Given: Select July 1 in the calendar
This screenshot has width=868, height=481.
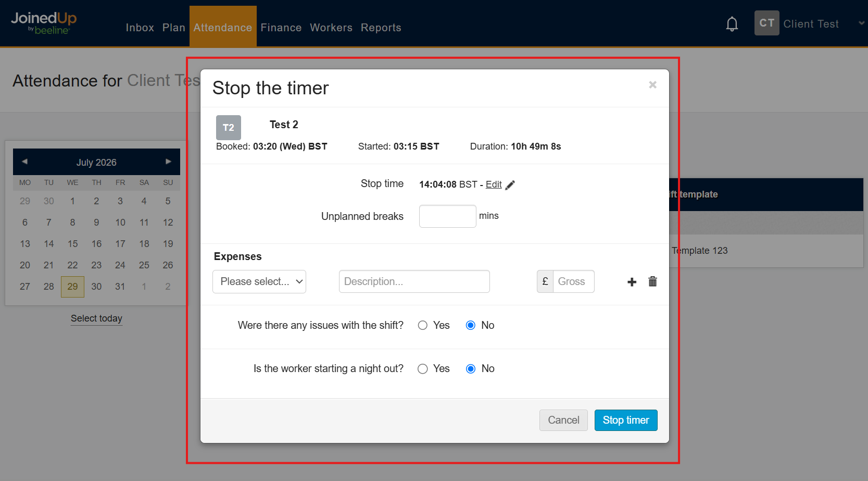Looking at the screenshot, I should [72, 201].
